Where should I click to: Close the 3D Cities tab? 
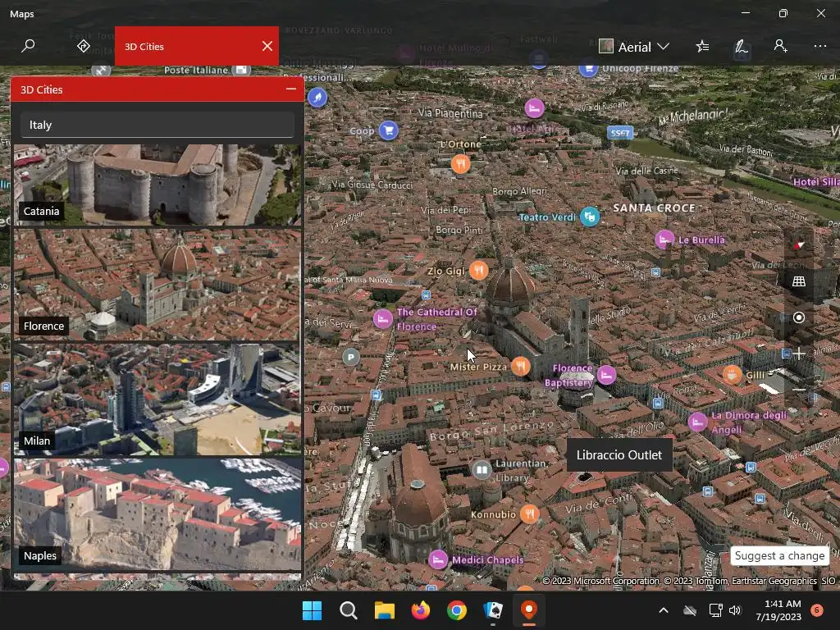click(267, 46)
